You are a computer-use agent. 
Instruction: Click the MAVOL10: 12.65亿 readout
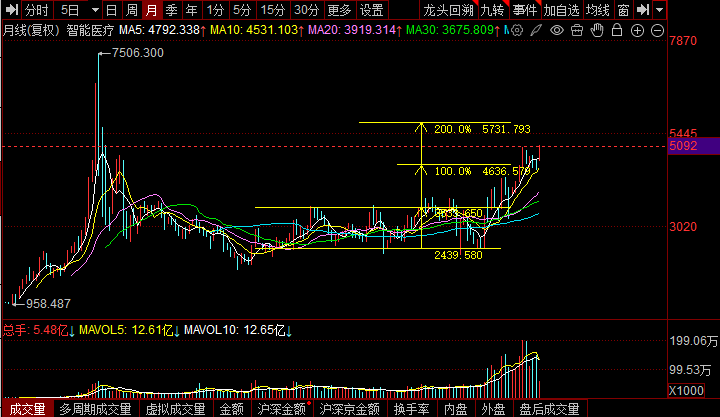[x=237, y=330]
